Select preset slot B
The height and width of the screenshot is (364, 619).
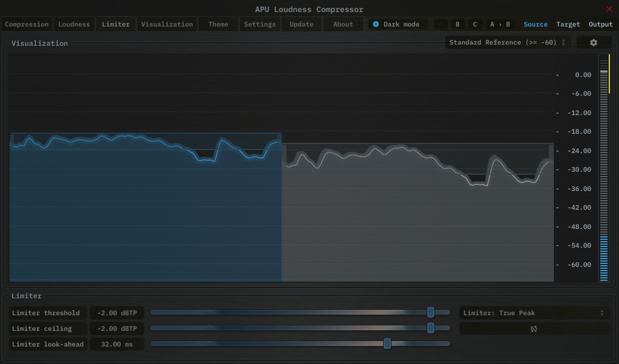click(x=457, y=24)
